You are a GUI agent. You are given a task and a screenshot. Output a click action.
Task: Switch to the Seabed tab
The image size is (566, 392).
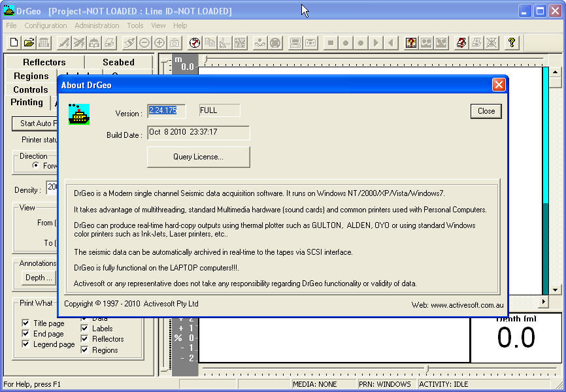tap(118, 62)
